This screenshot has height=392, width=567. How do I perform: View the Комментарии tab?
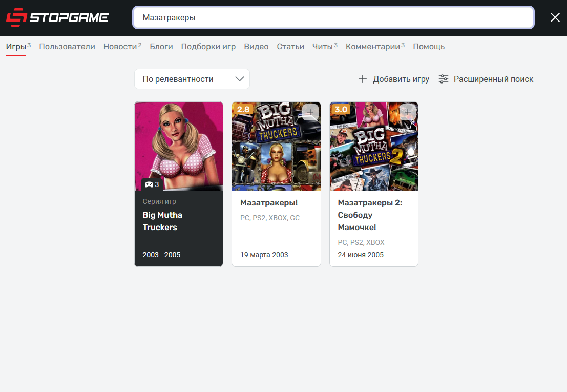click(x=373, y=47)
